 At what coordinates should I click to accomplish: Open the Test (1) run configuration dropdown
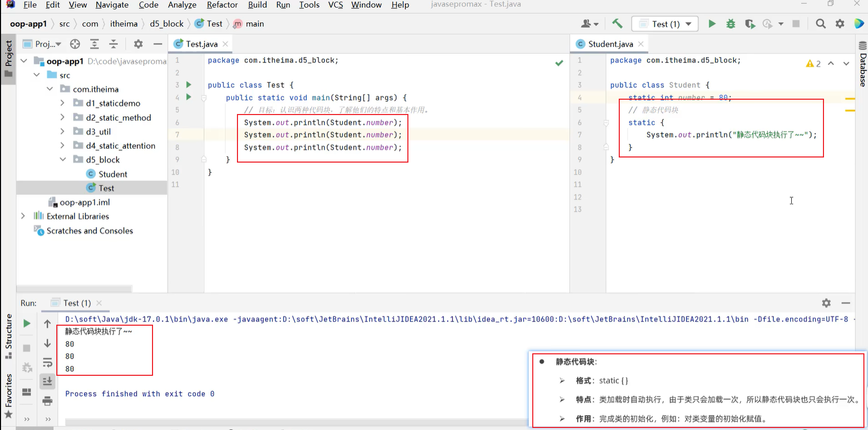[665, 24]
